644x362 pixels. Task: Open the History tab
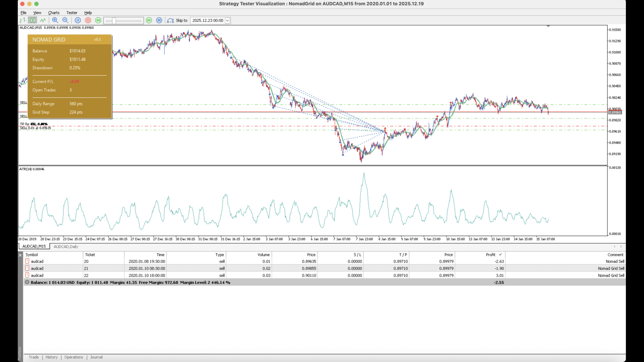[x=52, y=357]
